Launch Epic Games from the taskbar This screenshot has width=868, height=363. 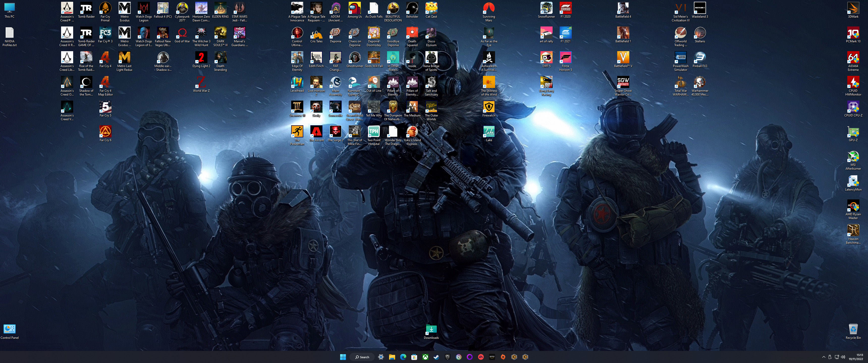[x=447, y=357]
